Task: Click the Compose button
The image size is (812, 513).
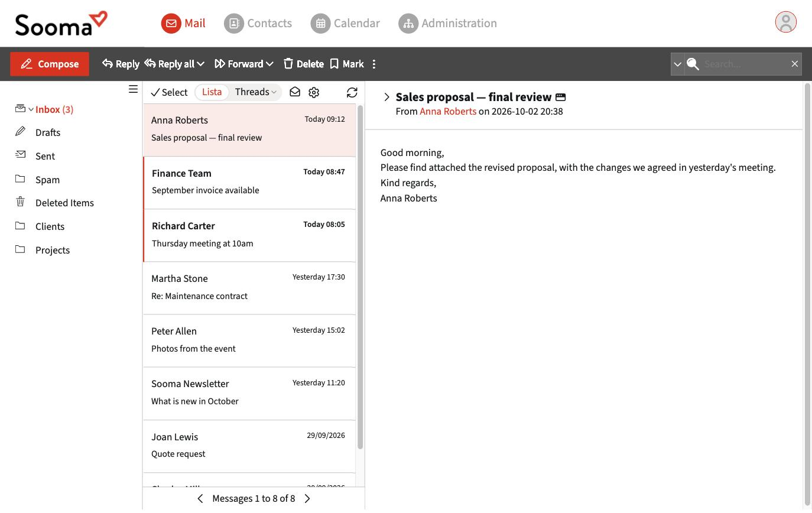Action: pyautogui.click(x=50, y=64)
